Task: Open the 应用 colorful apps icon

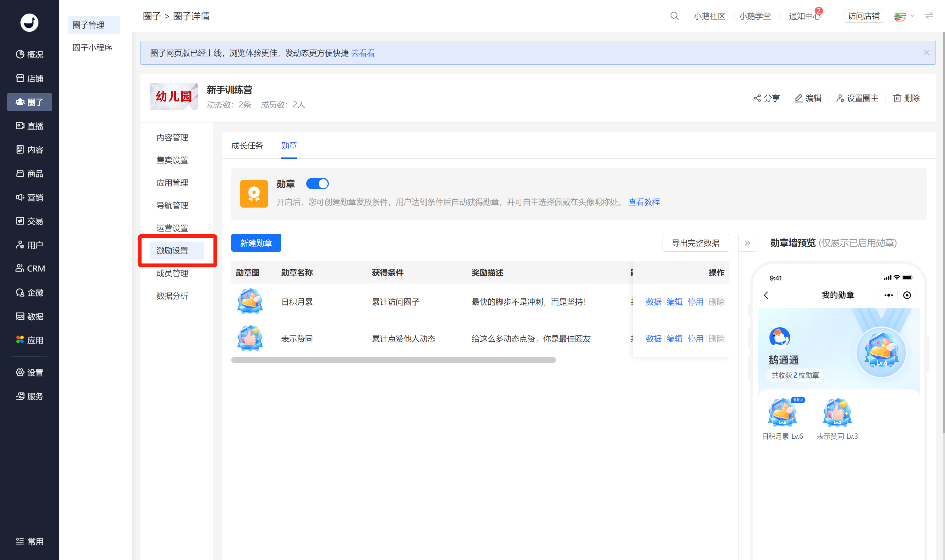Action: coord(20,340)
